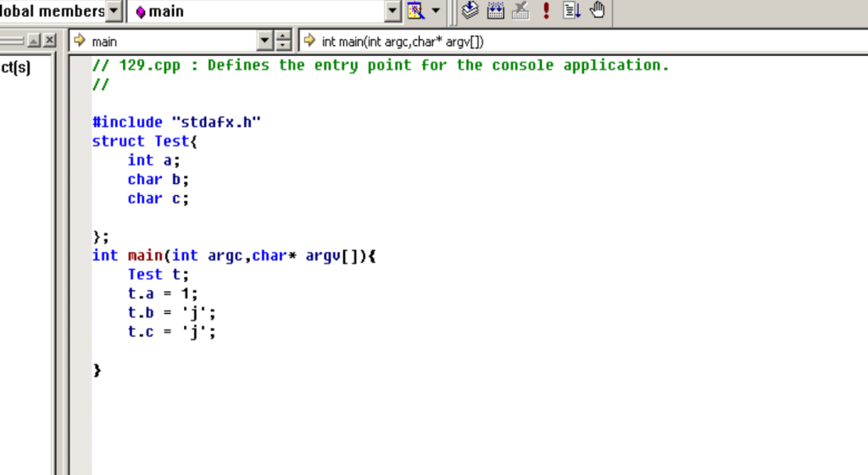Close the docked workspace panel

point(50,41)
